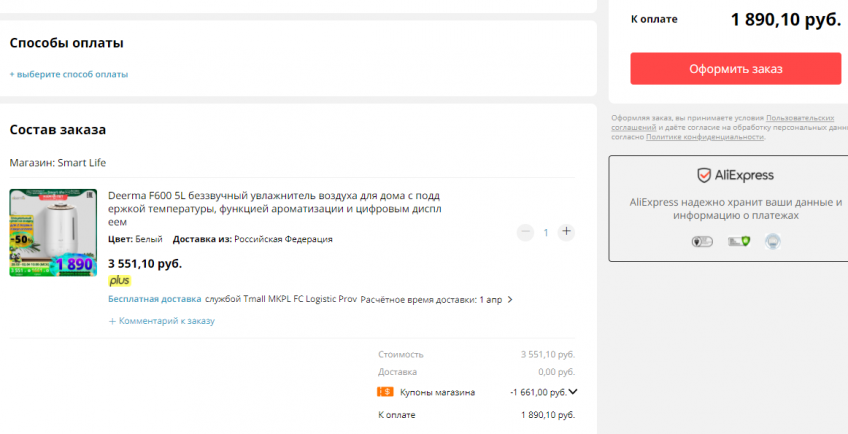
Task: Click the first security badge under AliExpress
Action: tap(701, 241)
